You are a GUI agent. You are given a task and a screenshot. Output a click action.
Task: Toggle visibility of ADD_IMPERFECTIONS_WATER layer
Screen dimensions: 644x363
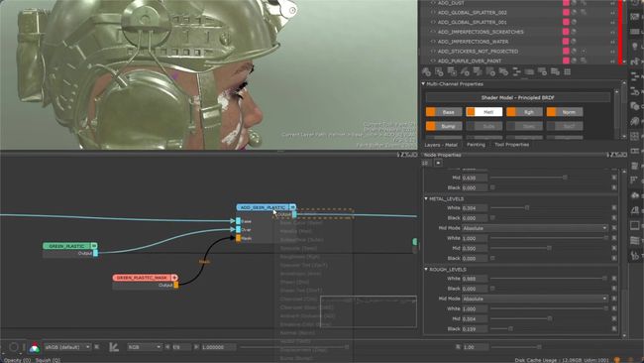click(433, 42)
